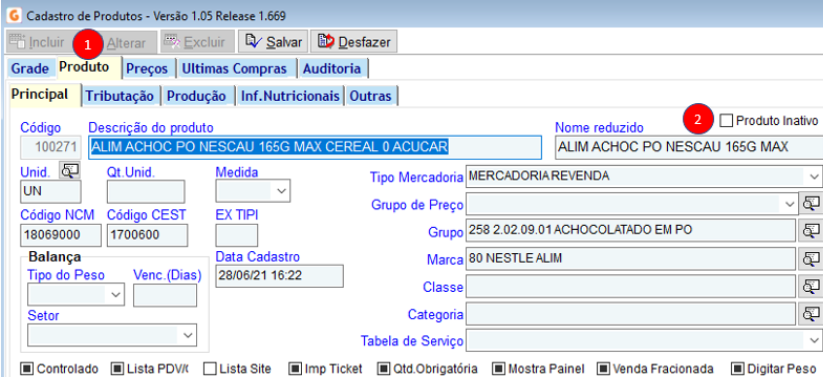This screenshot has width=823, height=379.
Task: Click the Data Cadastro field
Action: point(279,276)
